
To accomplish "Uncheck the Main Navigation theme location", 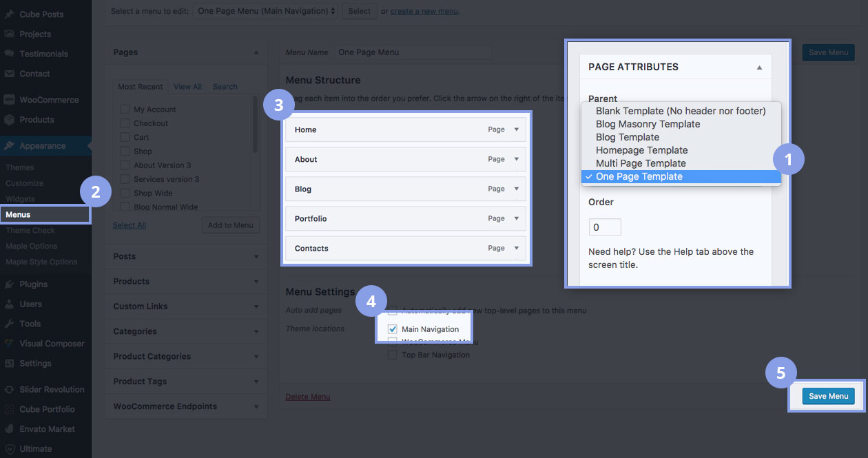I will [393, 329].
